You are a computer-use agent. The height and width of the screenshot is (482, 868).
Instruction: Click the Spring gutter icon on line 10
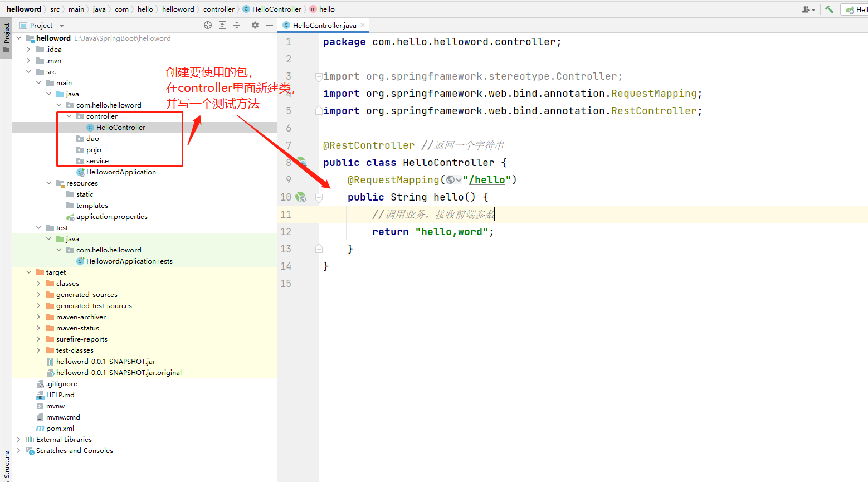point(301,197)
